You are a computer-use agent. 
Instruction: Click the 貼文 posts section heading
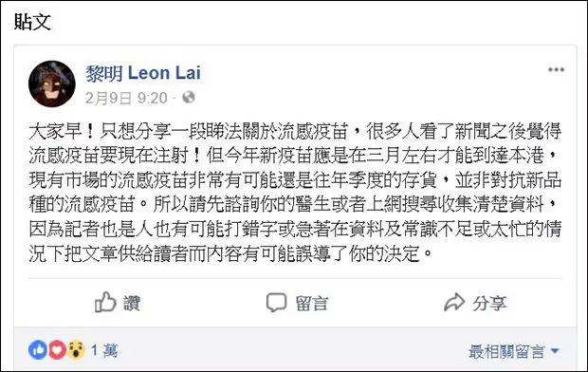pyautogui.click(x=32, y=22)
